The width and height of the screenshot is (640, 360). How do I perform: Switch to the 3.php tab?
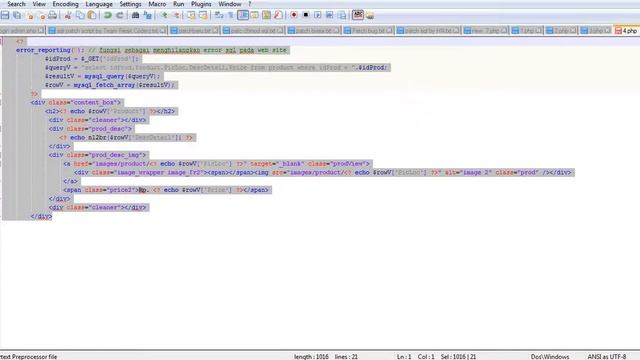tap(595, 31)
